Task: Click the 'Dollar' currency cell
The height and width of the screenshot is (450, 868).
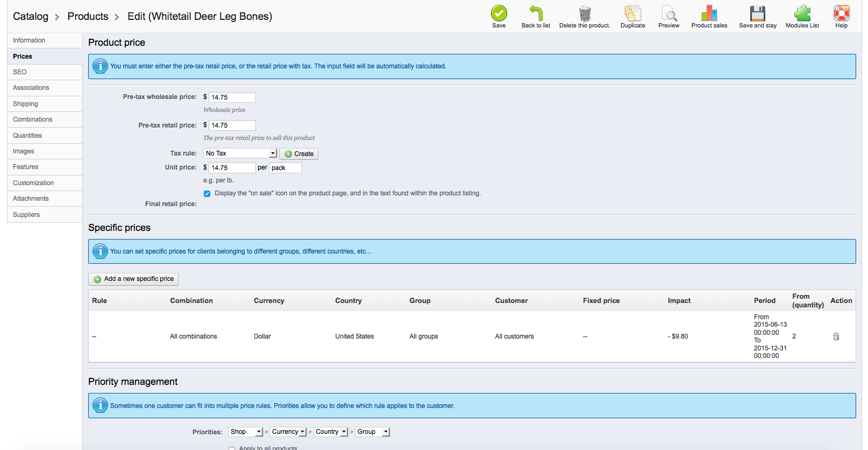Action: tap(262, 336)
